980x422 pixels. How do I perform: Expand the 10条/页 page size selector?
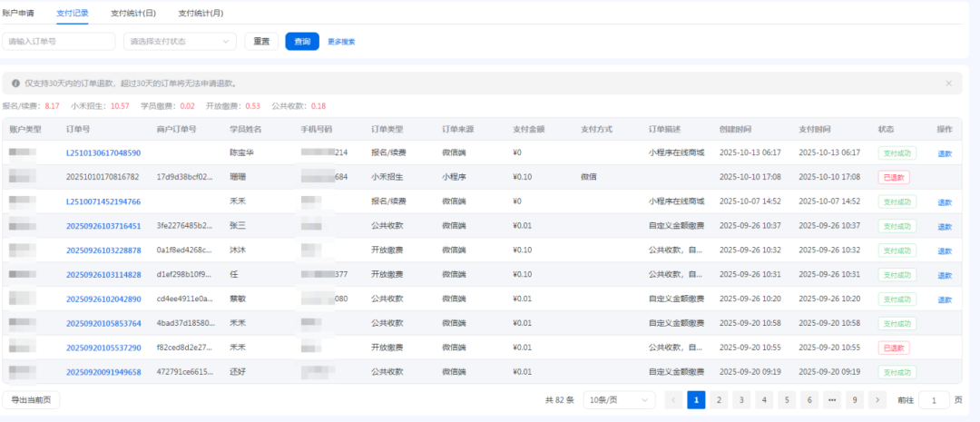pos(619,399)
